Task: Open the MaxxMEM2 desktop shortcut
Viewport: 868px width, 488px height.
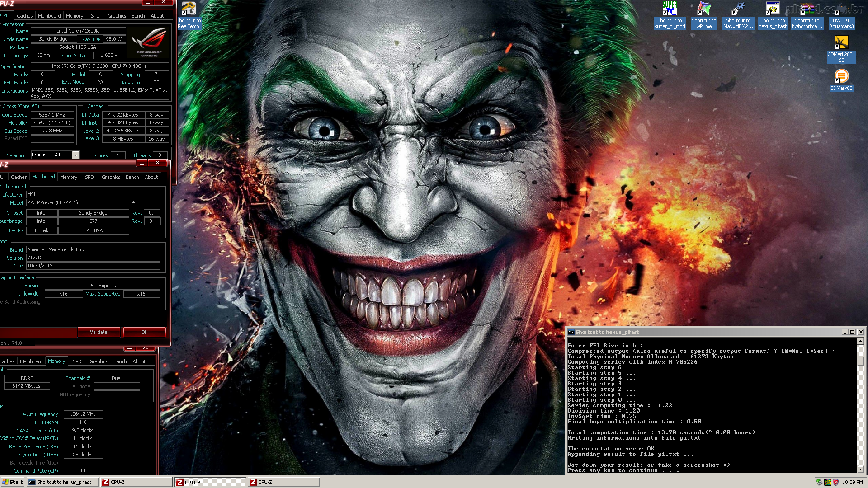Action: tap(738, 15)
